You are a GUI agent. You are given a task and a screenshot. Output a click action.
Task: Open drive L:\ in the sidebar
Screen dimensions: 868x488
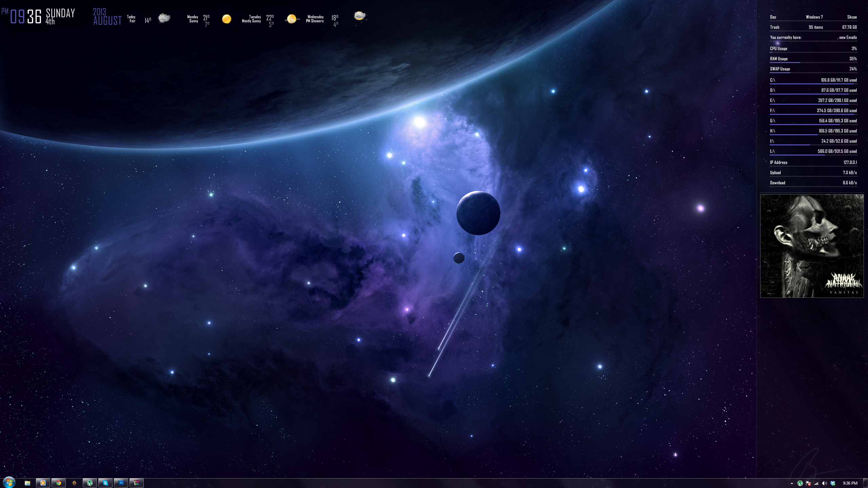pos(772,151)
